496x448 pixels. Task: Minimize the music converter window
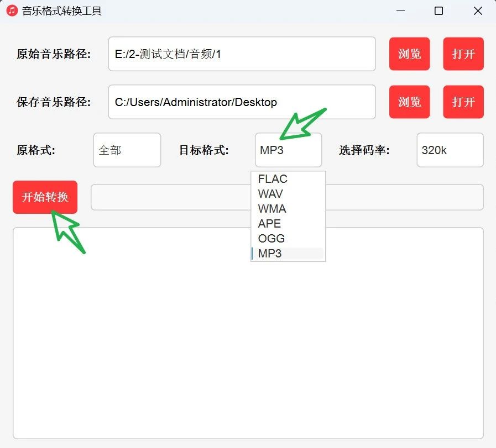[x=400, y=10]
